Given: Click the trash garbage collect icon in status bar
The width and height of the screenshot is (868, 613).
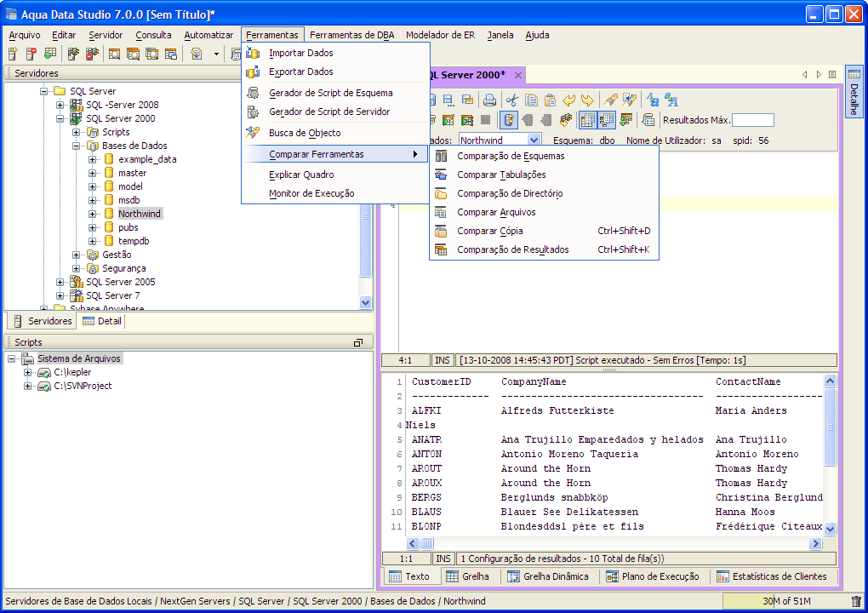Looking at the screenshot, I should [856, 601].
